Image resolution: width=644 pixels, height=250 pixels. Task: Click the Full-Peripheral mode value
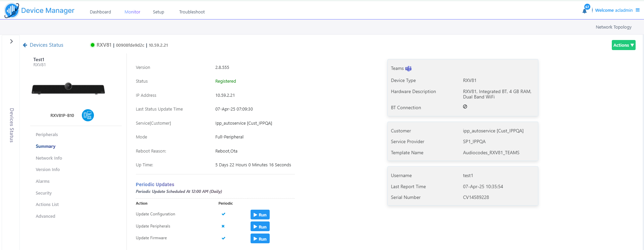point(229,137)
